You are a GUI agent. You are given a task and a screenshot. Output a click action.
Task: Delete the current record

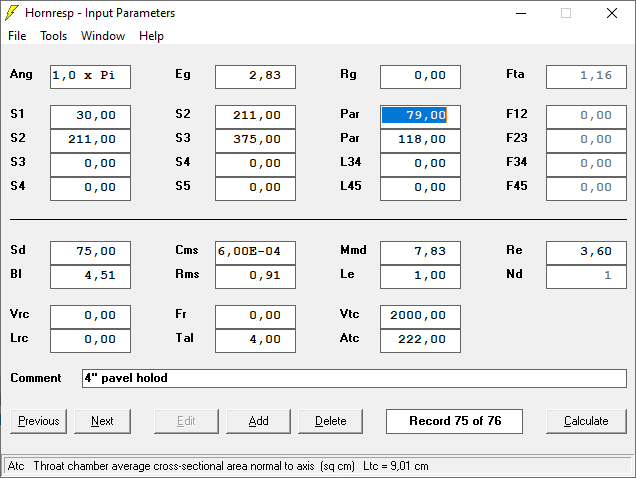point(330,421)
